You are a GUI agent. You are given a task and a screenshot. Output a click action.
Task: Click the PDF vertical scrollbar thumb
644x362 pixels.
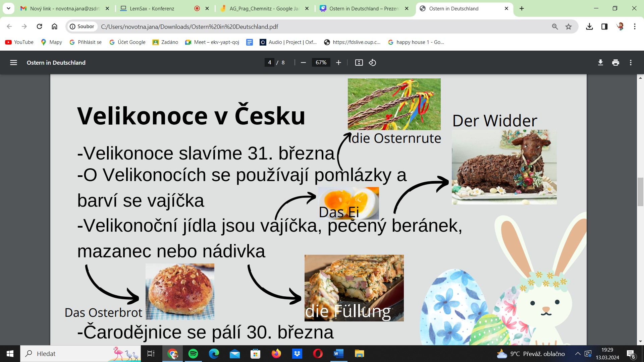(x=640, y=192)
